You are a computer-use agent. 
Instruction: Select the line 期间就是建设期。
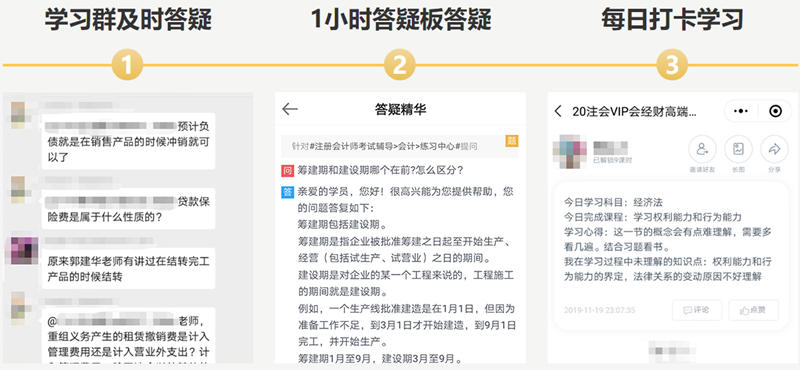point(342,292)
